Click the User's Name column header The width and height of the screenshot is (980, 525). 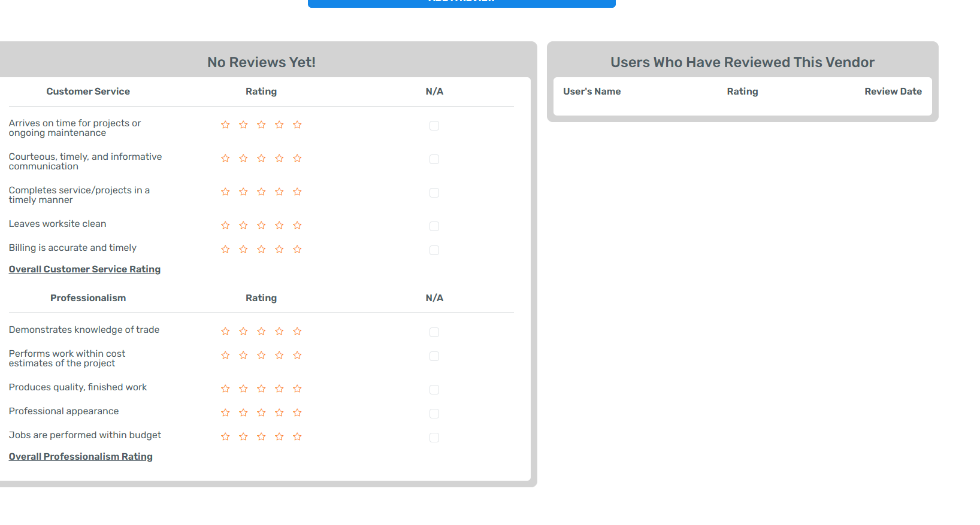coord(592,92)
